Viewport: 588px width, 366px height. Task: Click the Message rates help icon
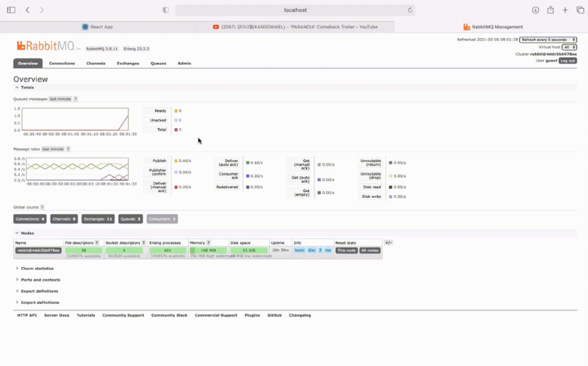[x=68, y=149]
